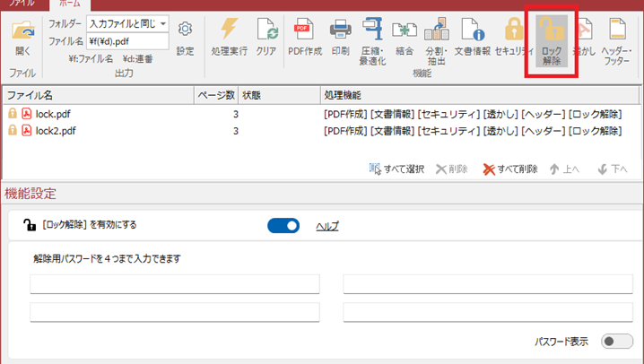Open output 設定 gear icon
This screenshot has height=364, width=644.
186,29
